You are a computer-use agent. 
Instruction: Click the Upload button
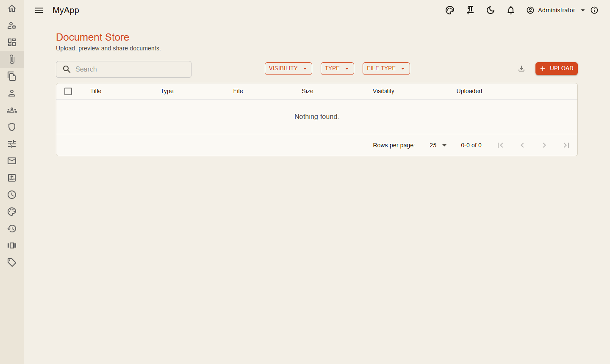[x=557, y=69]
